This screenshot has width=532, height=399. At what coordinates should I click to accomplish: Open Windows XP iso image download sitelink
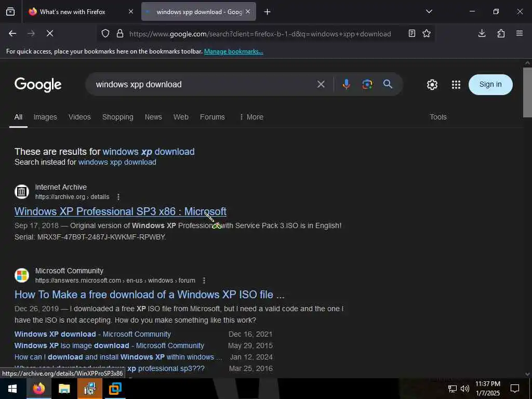(x=109, y=345)
